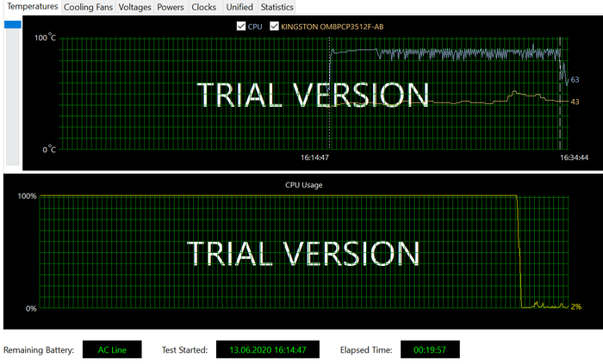Screen dimensions: 603x364
Task: Click the Kingston drive temperature value 43
Action: click(575, 102)
